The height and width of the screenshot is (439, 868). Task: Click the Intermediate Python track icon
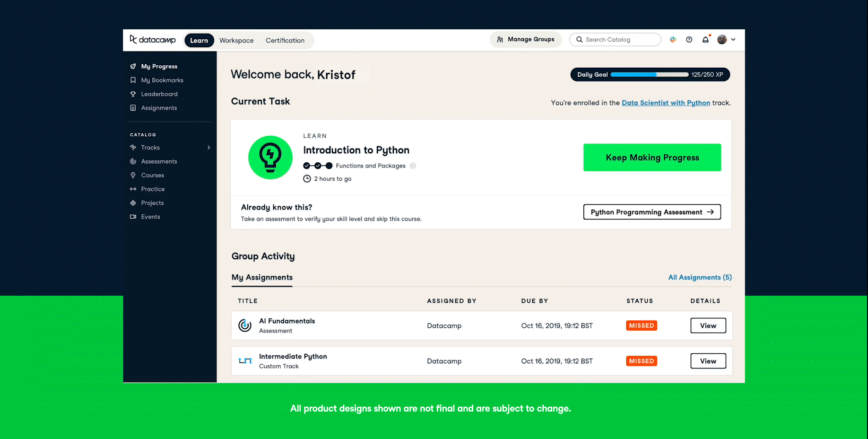pyautogui.click(x=245, y=361)
